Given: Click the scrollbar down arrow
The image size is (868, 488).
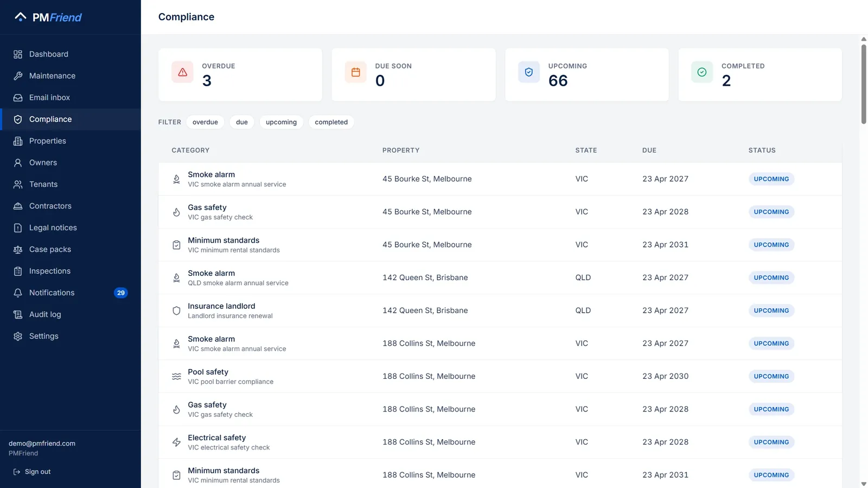Looking at the screenshot, I should pos(864,484).
